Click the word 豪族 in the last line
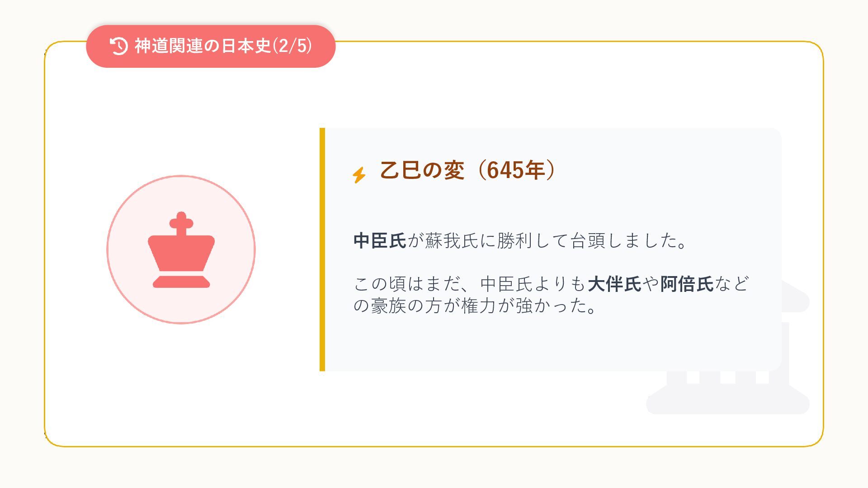868x488 pixels. click(x=388, y=306)
